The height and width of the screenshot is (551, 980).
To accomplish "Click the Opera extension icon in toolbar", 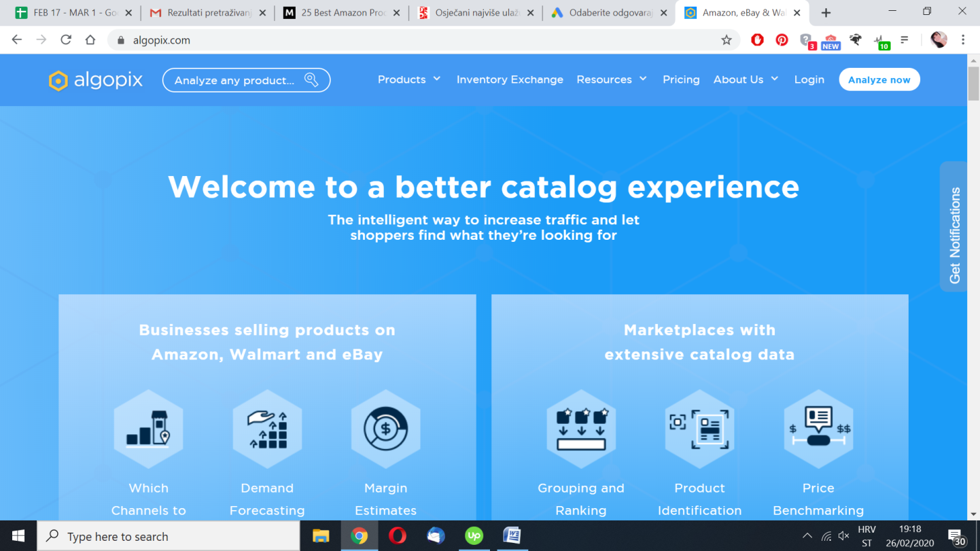I will pos(757,40).
